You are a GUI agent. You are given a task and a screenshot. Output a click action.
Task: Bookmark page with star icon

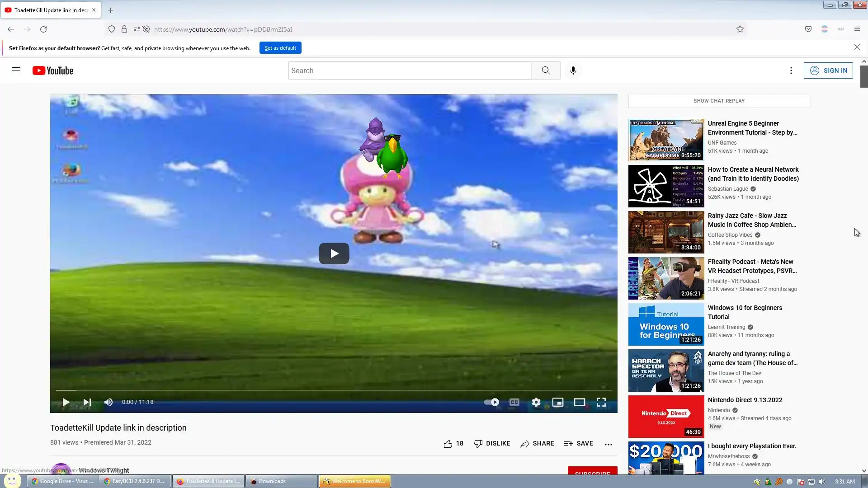[740, 29]
